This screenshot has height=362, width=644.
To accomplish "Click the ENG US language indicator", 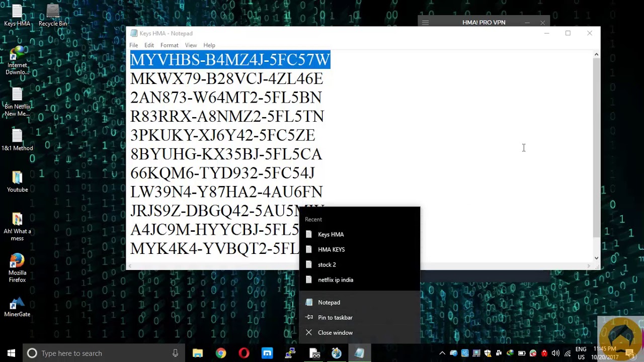I will (581, 353).
